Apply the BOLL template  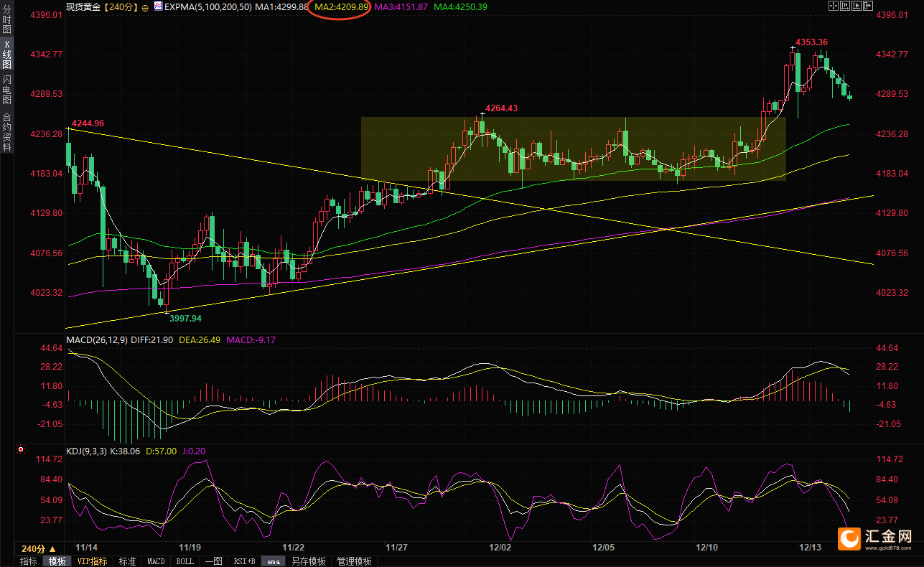tap(185, 561)
